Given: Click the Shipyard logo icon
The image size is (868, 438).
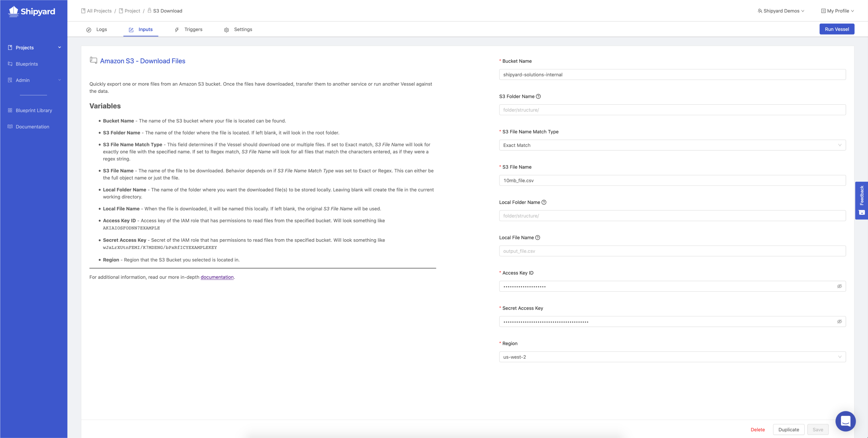Looking at the screenshot, I should (x=14, y=11).
